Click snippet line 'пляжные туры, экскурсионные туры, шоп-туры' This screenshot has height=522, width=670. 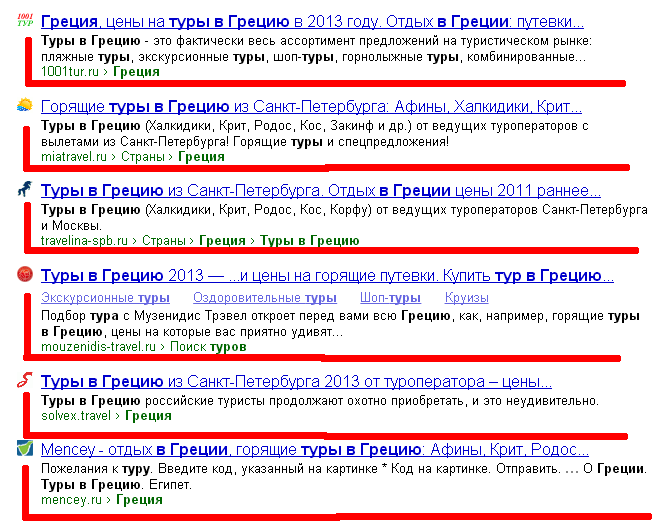[187, 57]
